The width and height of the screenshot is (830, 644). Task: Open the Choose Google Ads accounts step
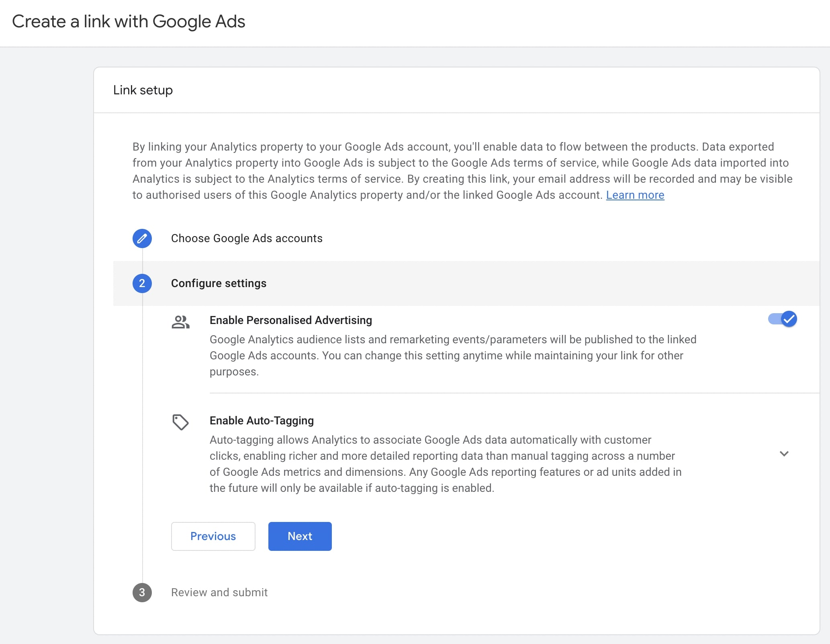(x=247, y=238)
